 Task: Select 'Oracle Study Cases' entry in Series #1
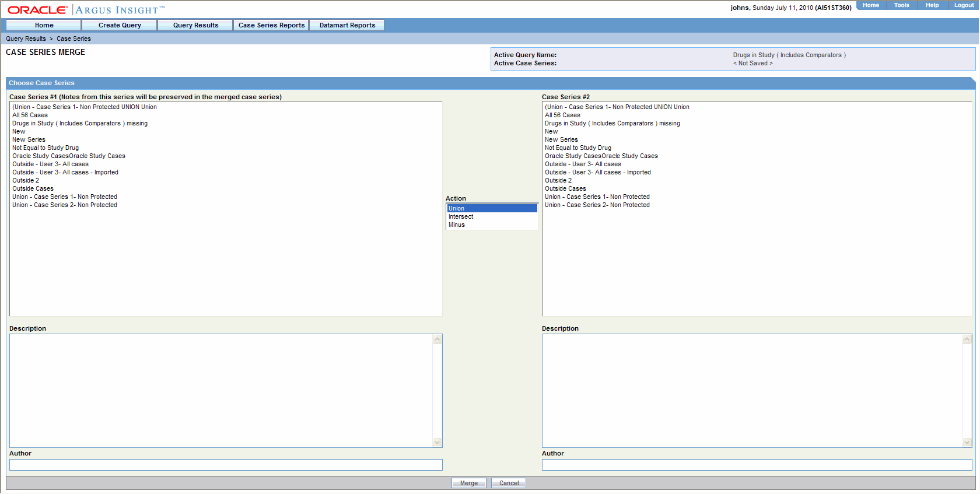click(225, 156)
